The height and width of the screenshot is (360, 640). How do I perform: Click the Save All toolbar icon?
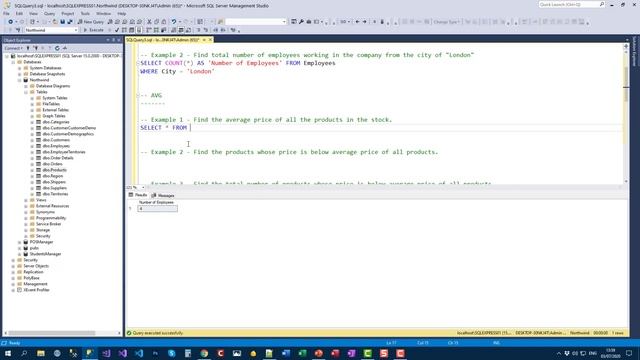tap(70, 22)
